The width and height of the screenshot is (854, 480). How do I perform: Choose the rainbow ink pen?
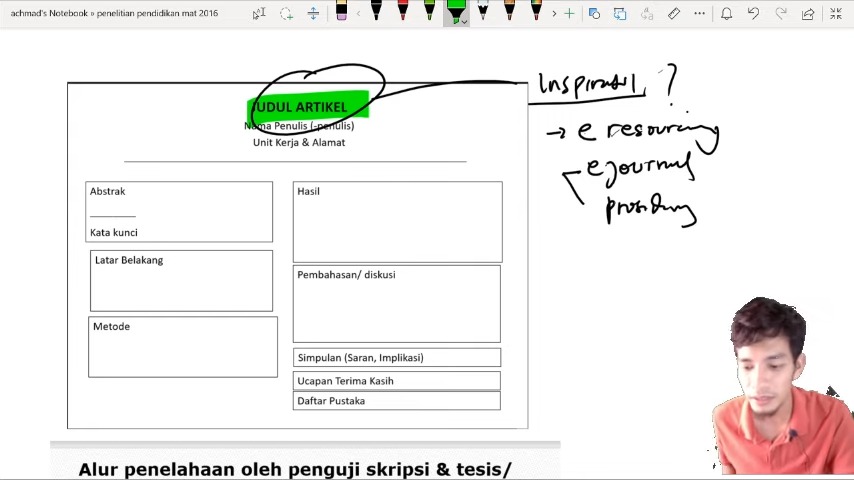(x=536, y=11)
